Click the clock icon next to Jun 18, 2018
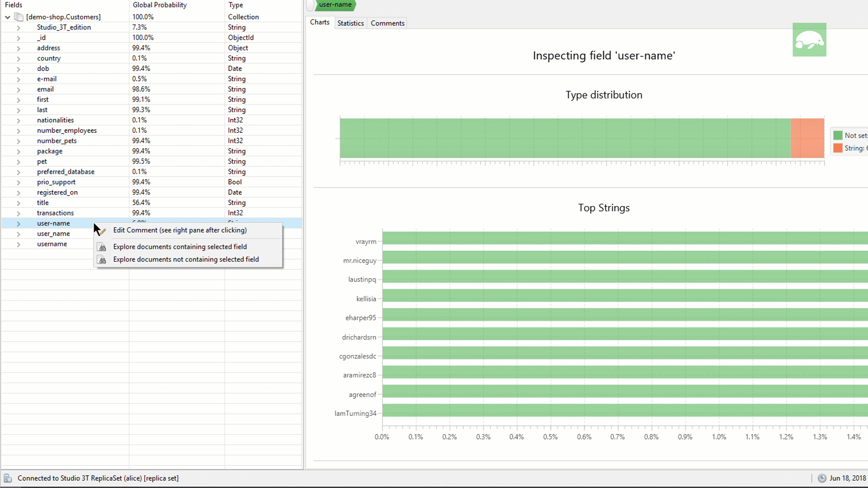 [822, 478]
